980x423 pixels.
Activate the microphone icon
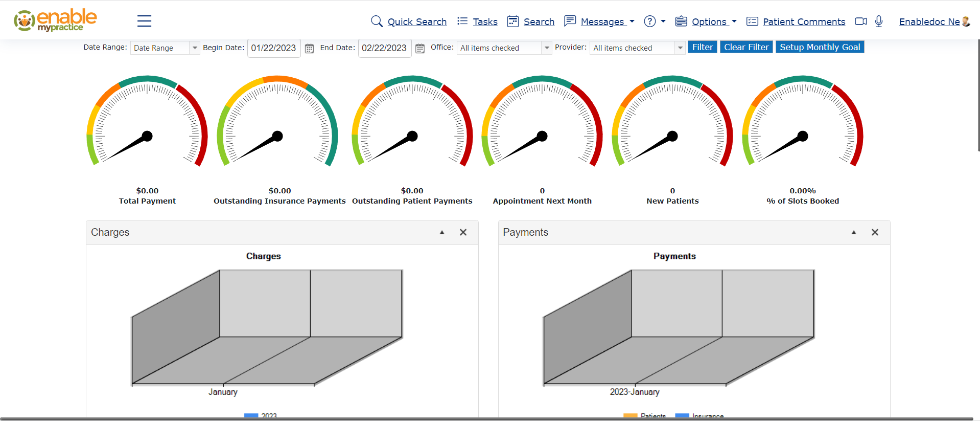tap(879, 21)
